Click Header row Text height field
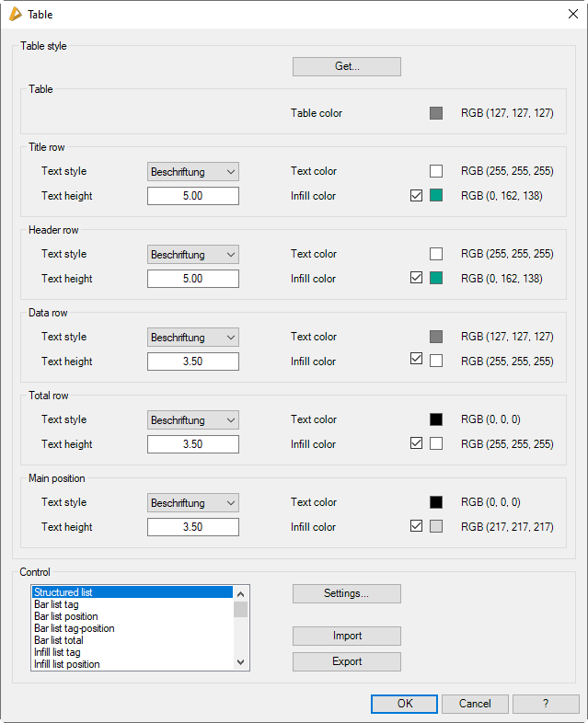 coord(192,279)
